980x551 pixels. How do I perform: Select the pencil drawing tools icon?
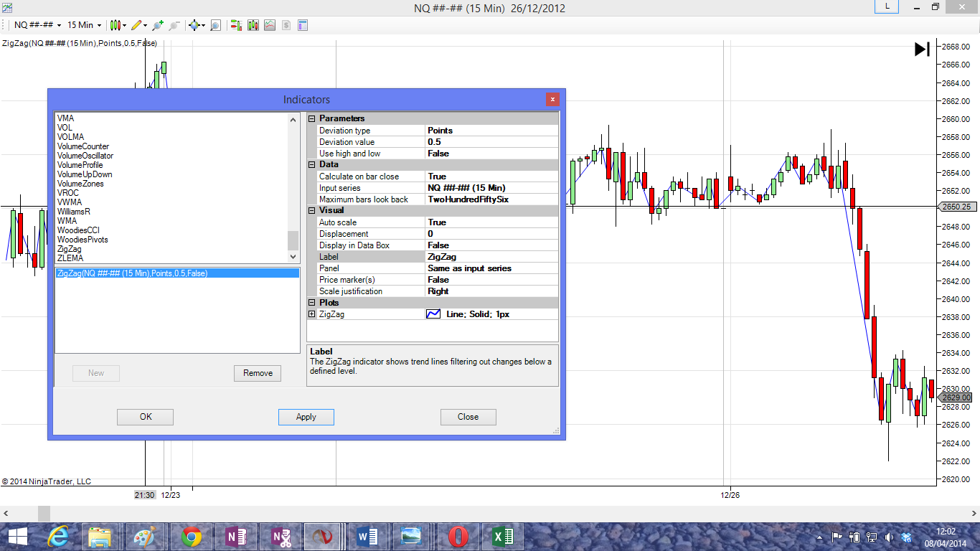(x=136, y=25)
